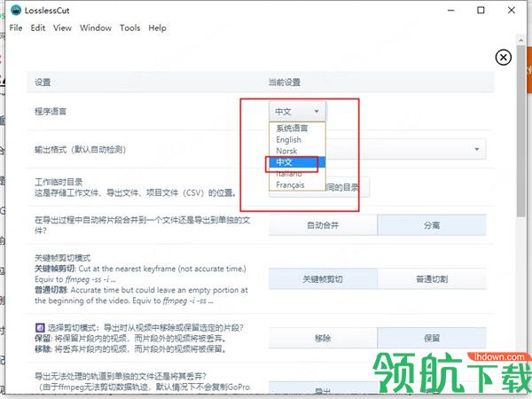Click the LosslessCut app icon in the title bar

pyautogui.click(x=16, y=10)
